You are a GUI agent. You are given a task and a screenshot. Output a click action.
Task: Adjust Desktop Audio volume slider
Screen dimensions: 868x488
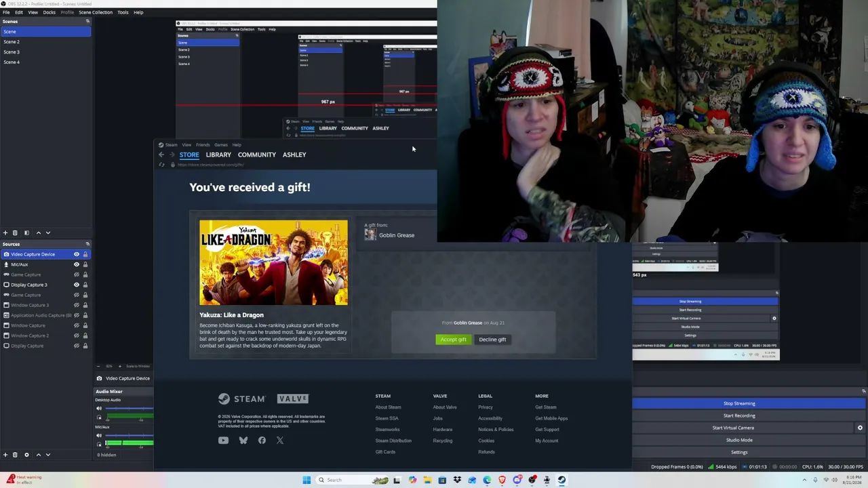pos(129,409)
